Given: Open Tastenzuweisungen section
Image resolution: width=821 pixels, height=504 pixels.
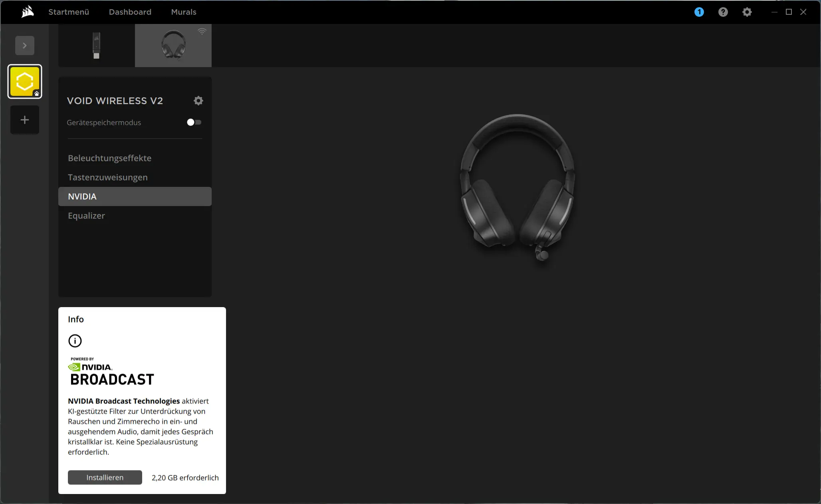Looking at the screenshot, I should click(108, 177).
